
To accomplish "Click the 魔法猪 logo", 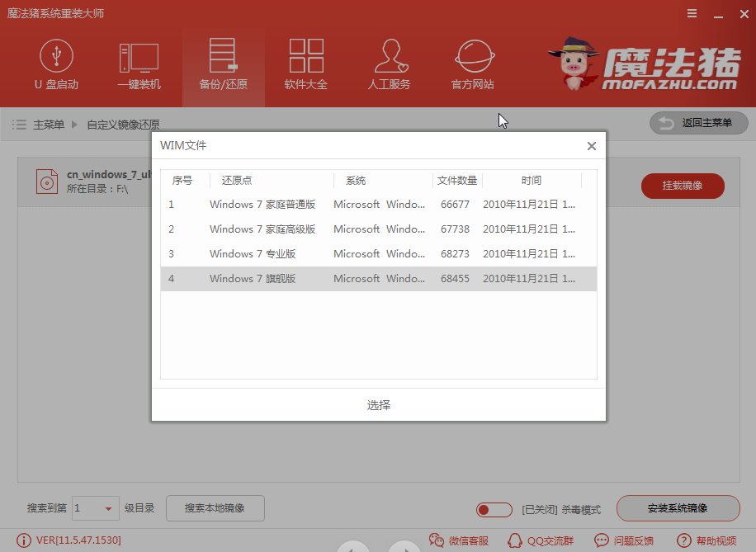I will pos(648,64).
